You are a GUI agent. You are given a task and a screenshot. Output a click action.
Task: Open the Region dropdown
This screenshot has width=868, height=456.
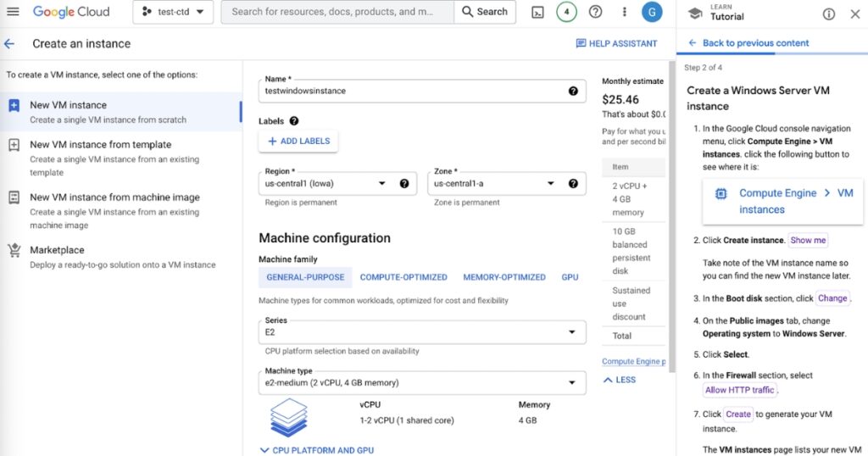point(381,183)
